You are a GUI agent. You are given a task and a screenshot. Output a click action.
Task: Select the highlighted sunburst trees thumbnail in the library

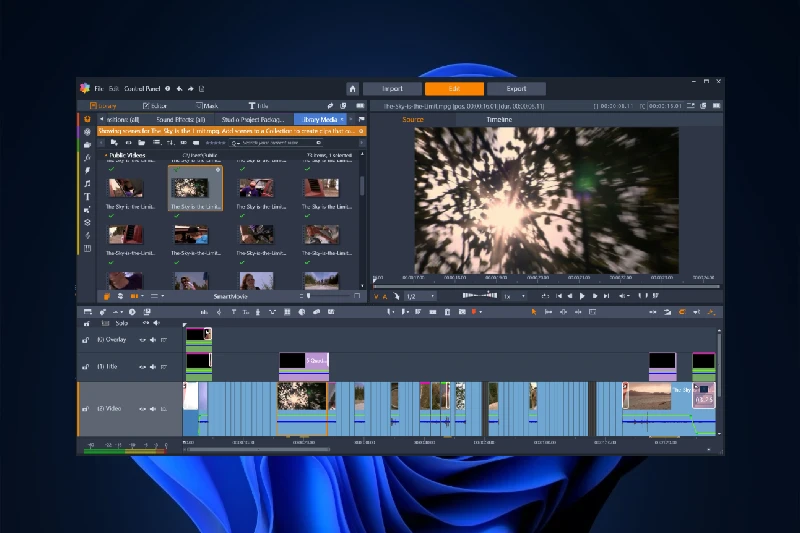(x=195, y=188)
